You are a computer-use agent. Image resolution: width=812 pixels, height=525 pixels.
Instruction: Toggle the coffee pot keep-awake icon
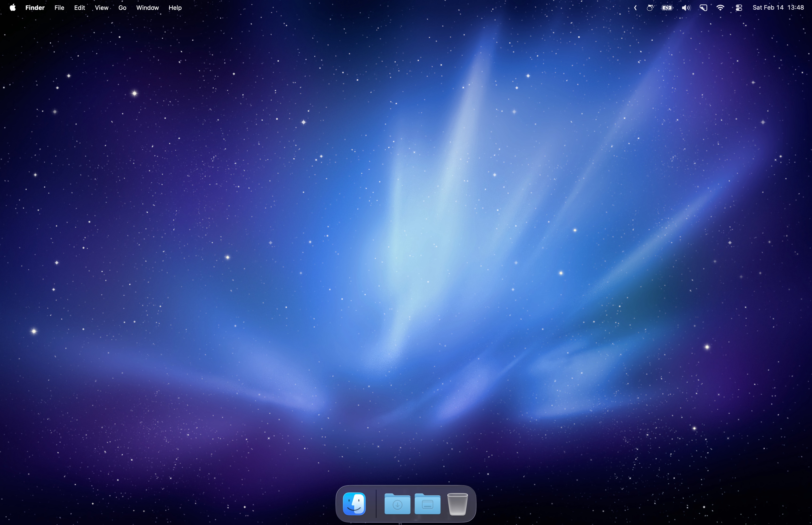tap(650, 8)
